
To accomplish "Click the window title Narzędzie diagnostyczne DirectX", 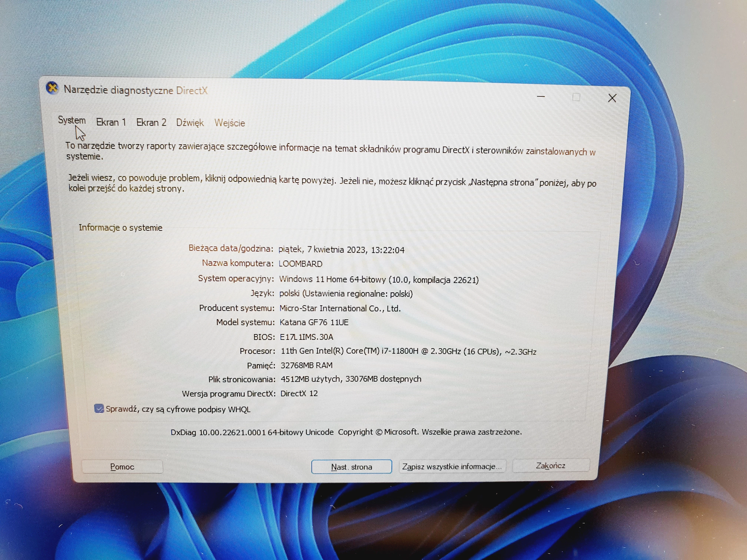I will click(x=135, y=90).
